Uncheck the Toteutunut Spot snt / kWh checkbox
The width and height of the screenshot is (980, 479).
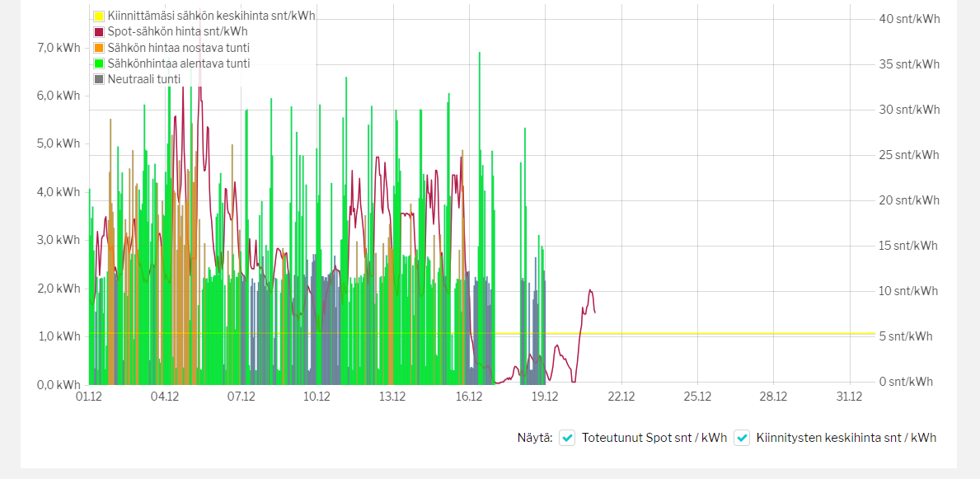coord(567,438)
